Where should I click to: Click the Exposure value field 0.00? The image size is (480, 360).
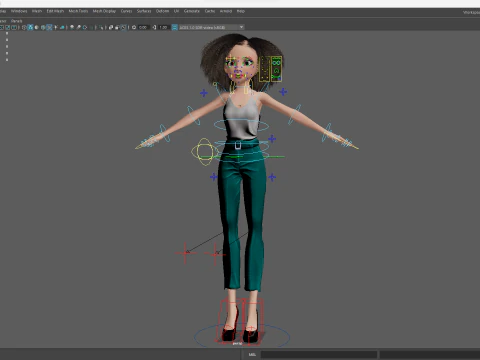pos(143,27)
